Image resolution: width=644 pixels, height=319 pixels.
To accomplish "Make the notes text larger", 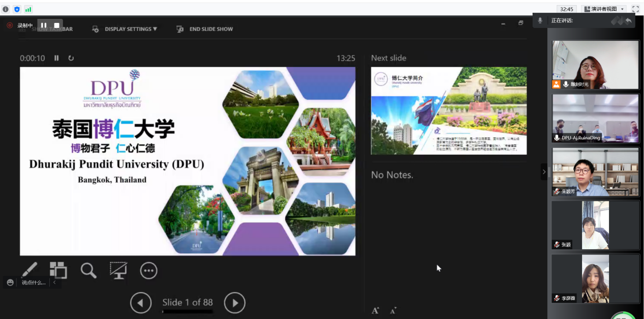I will tap(376, 310).
